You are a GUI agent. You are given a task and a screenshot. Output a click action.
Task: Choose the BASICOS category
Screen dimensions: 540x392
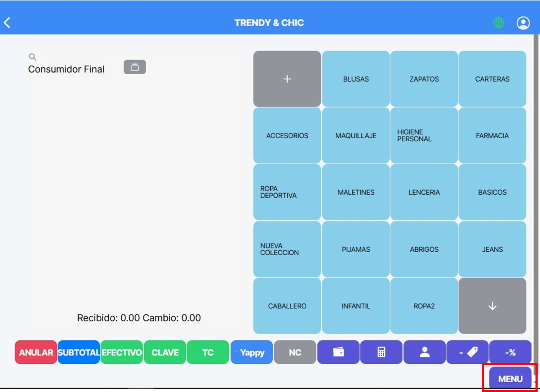(492, 192)
